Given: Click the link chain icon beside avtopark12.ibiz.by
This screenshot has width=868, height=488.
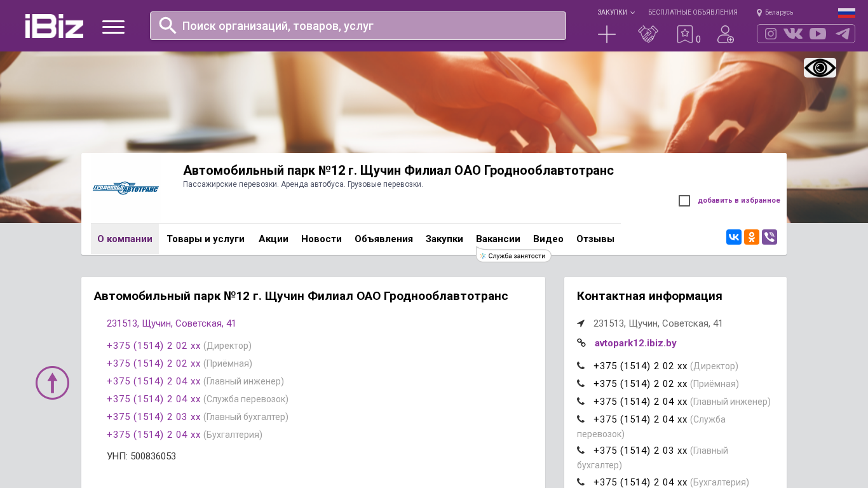Looking at the screenshot, I should [581, 342].
